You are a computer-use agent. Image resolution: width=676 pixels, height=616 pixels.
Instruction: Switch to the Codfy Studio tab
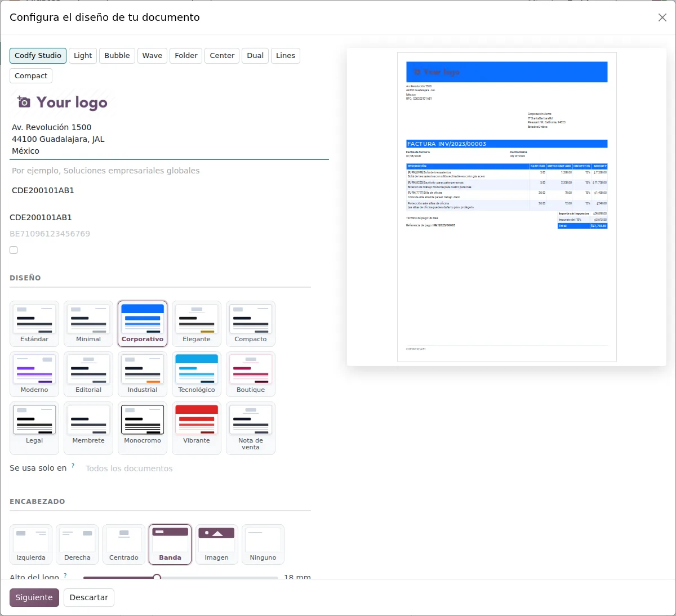pos(38,56)
